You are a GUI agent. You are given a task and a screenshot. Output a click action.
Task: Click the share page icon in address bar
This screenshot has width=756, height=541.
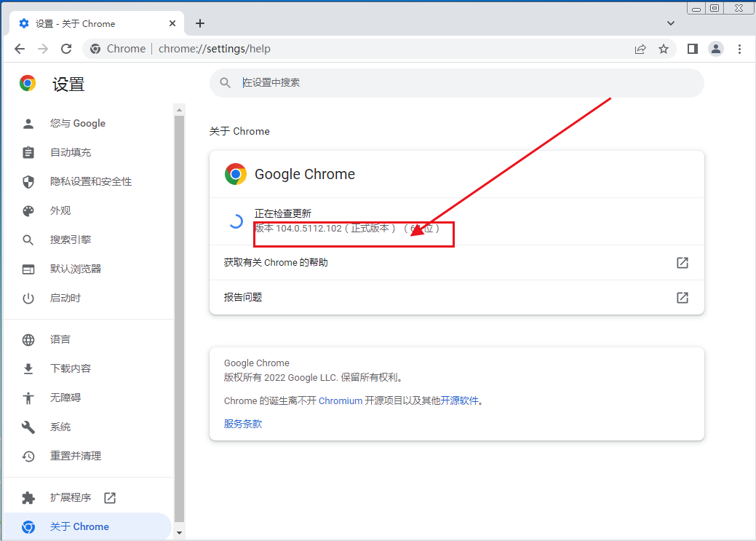640,49
